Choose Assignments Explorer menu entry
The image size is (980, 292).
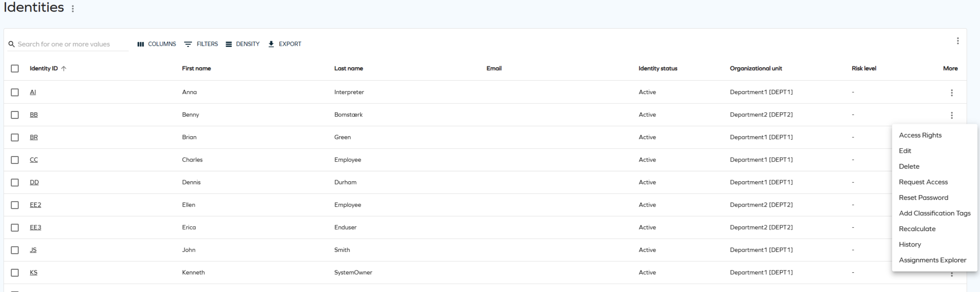click(934, 260)
